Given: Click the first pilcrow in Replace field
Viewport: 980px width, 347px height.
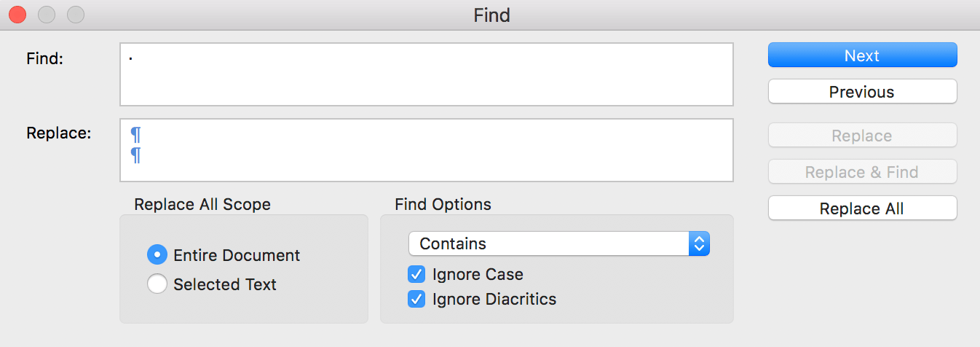Looking at the screenshot, I should point(135,136).
